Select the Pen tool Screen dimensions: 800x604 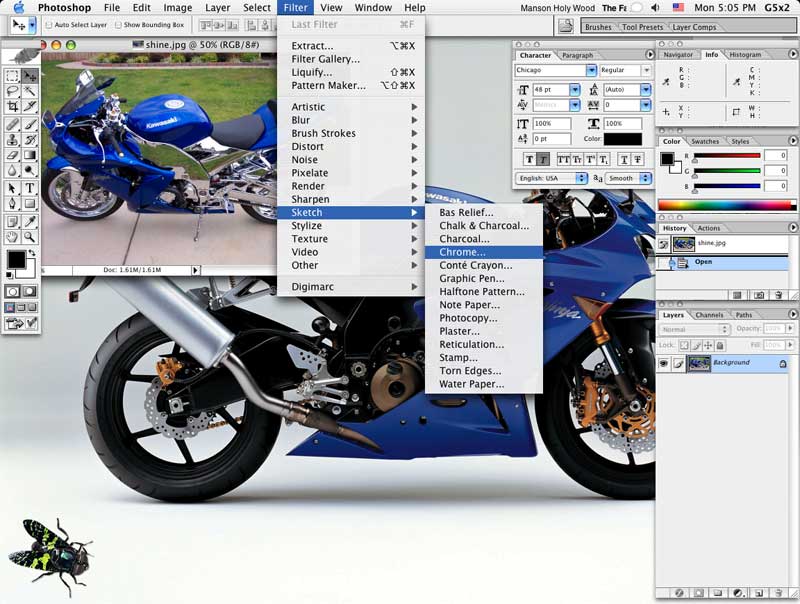tap(12, 204)
